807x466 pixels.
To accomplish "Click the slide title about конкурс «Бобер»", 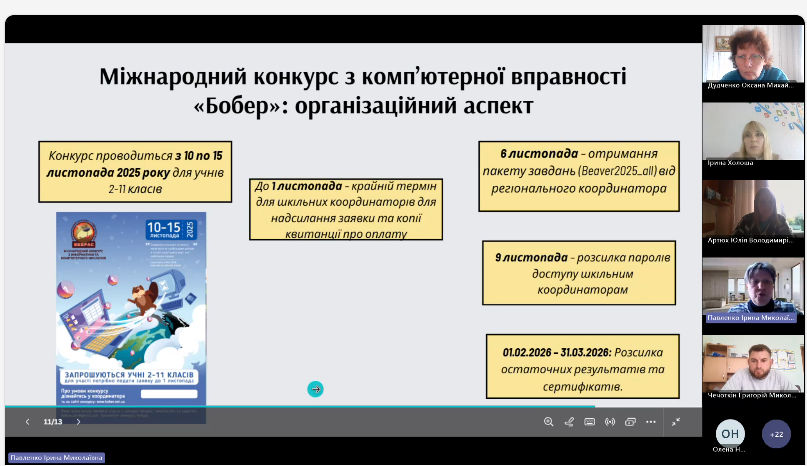I will (x=363, y=91).
